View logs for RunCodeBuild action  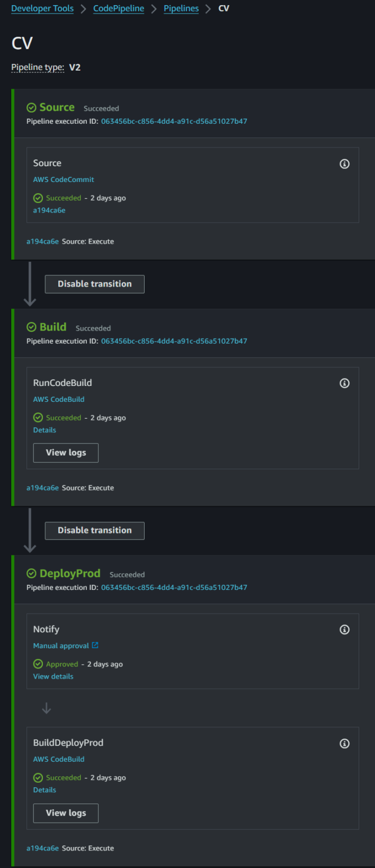[66, 453]
